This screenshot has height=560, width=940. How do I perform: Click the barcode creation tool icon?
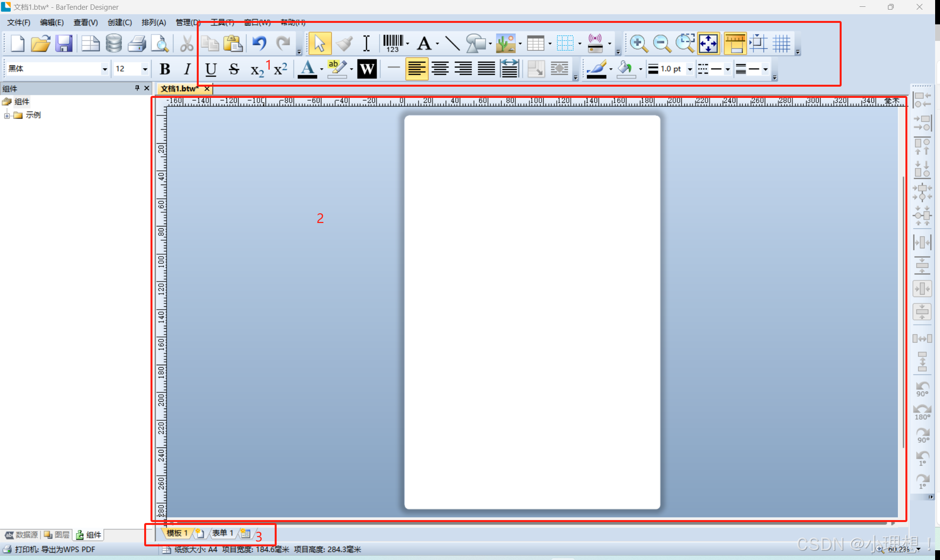393,43
